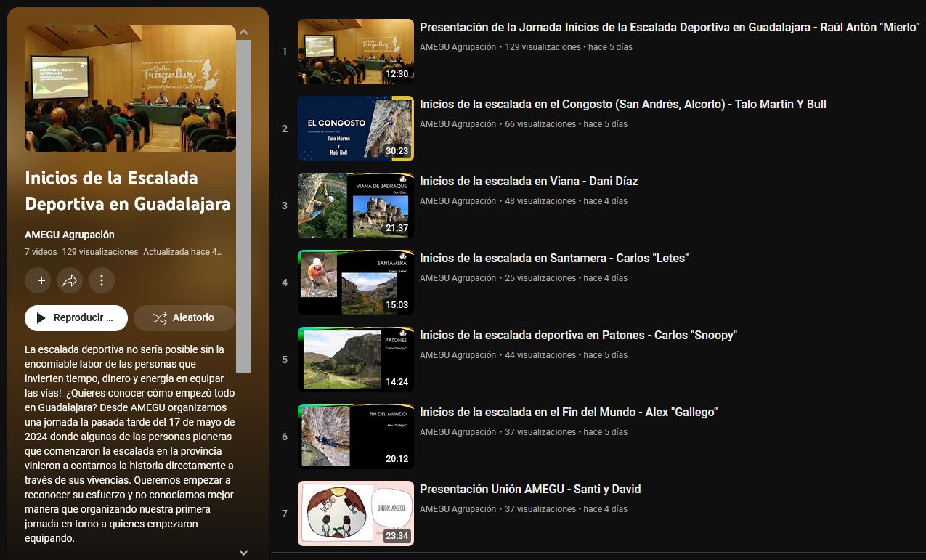926x560 pixels.
Task: Open Presentación Unión AMEGU video title
Action: pos(530,490)
